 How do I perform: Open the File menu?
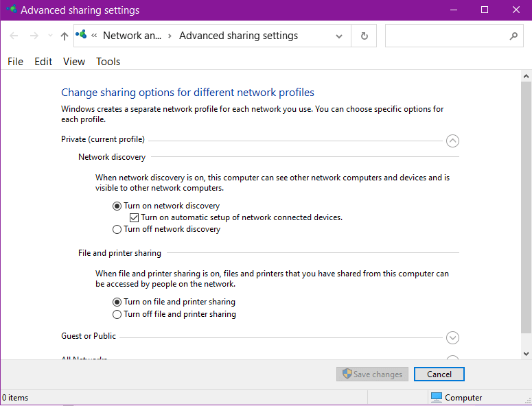tap(15, 62)
